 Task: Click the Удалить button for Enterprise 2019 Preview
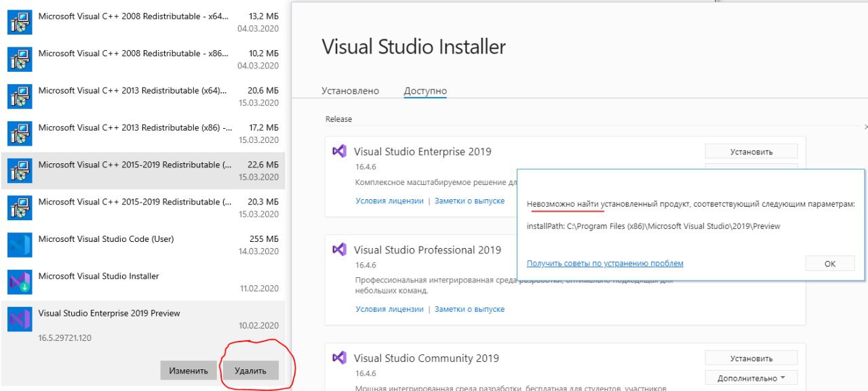251,371
